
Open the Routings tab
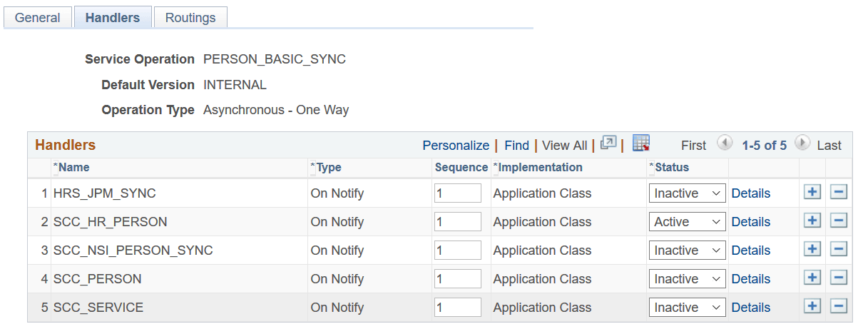coord(190,18)
